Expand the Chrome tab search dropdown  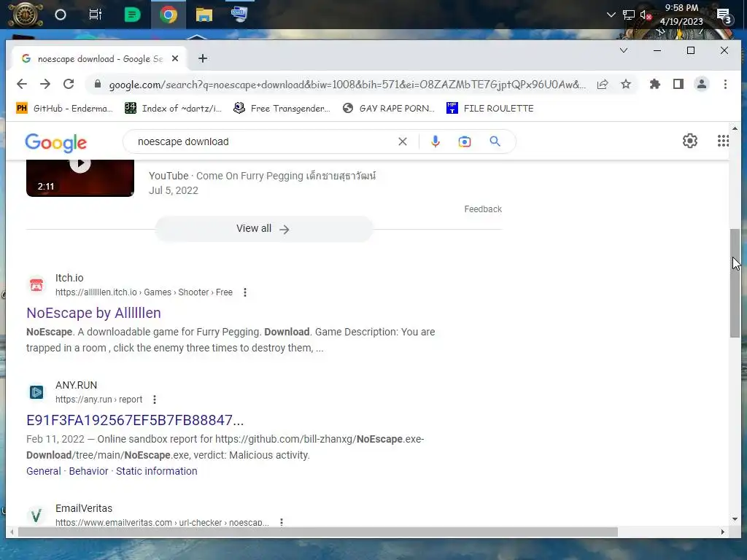(x=623, y=50)
